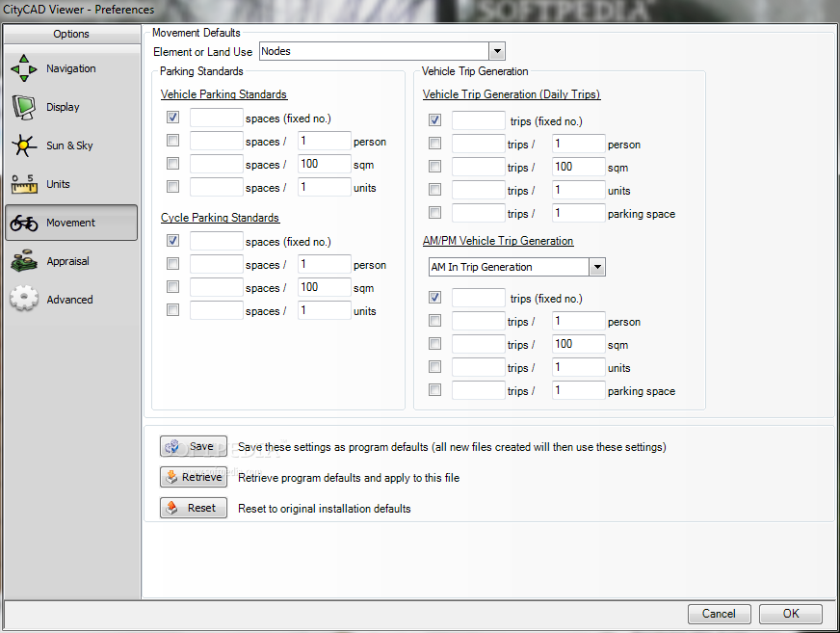840x633 pixels.
Task: Click Vehicle Parking Standards heading
Action: [223, 94]
